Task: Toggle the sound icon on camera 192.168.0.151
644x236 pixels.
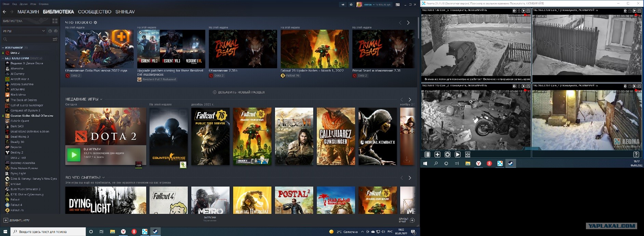Action: 626,86
